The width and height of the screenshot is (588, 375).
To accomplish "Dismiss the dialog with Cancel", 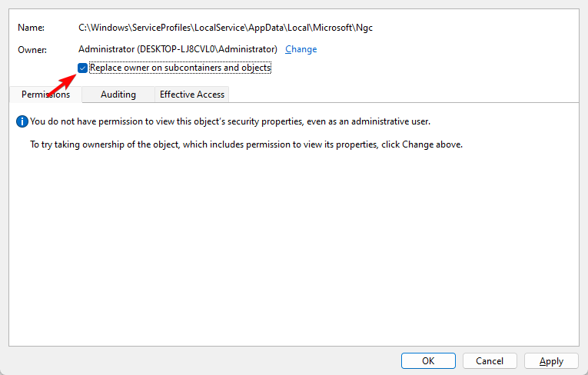I will tap(490, 360).
